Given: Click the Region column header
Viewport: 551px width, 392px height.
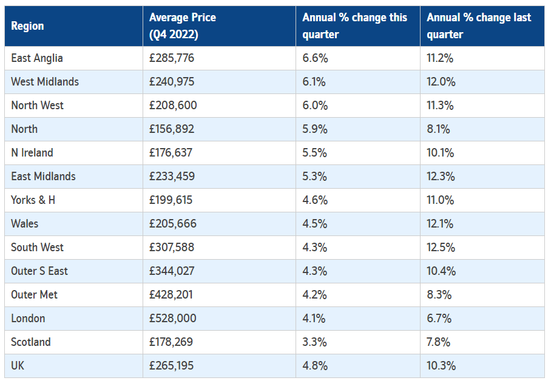Looking at the screenshot, I should [28, 26].
